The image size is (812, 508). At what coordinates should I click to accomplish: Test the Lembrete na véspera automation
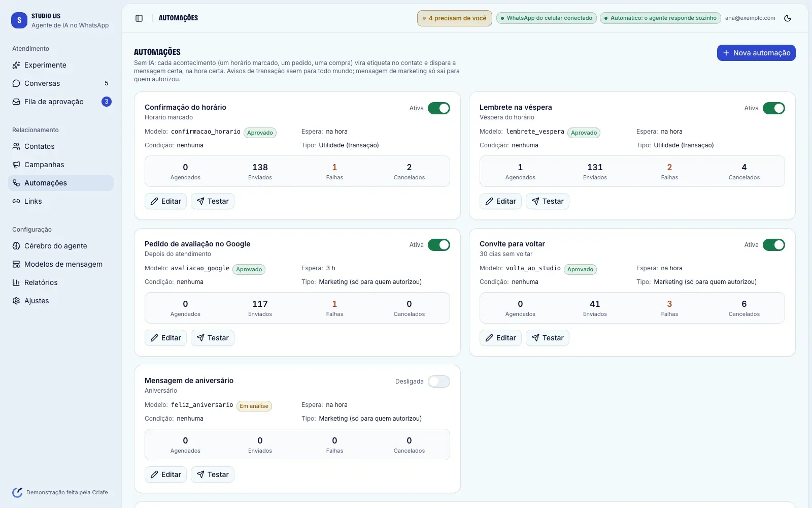[x=548, y=201]
